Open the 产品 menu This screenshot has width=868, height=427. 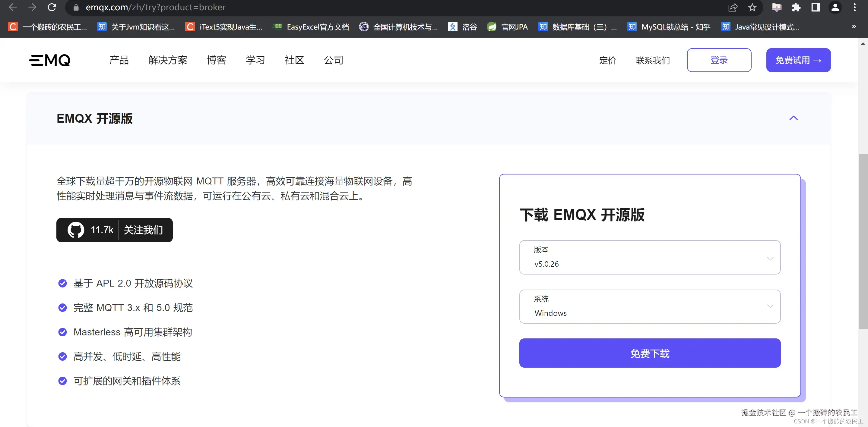[119, 60]
